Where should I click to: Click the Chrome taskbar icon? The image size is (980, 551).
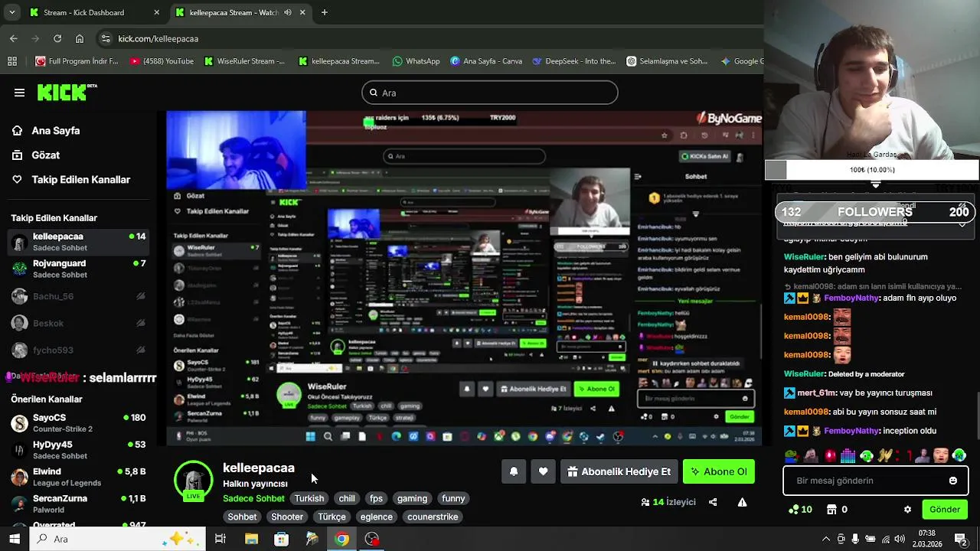tap(341, 539)
